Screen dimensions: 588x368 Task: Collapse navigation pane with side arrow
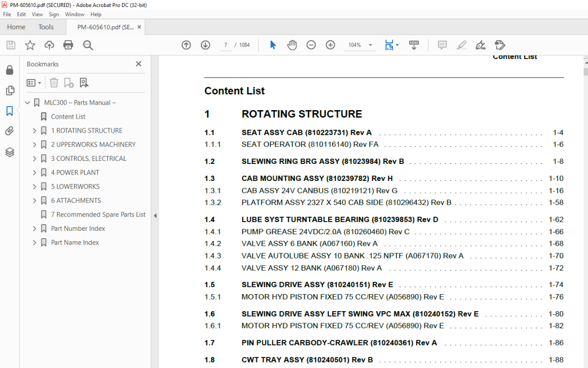point(155,216)
